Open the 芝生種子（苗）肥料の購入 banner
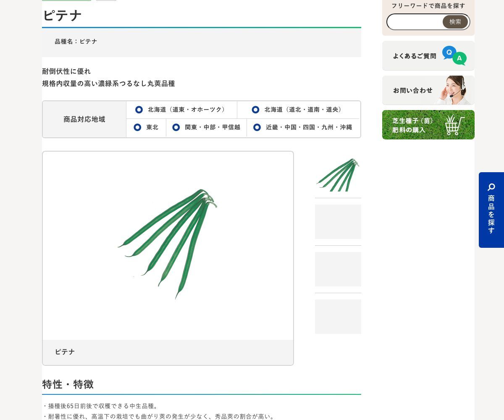504x420 pixels. point(428,125)
